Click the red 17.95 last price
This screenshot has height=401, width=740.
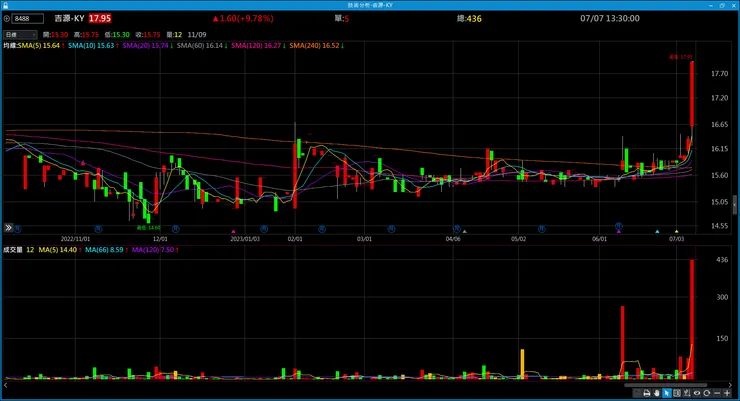pyautogui.click(x=100, y=18)
